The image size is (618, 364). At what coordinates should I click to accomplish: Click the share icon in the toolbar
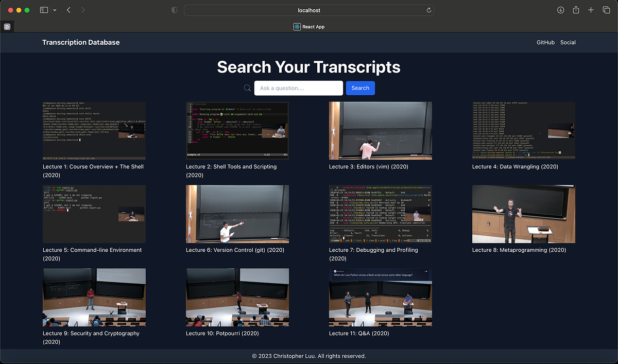[575, 10]
